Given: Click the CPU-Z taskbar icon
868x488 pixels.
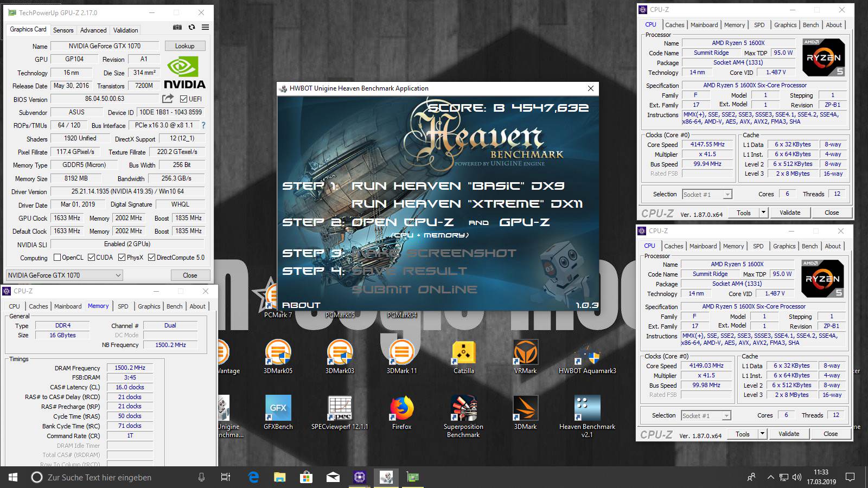Looking at the screenshot, I should coord(360,477).
